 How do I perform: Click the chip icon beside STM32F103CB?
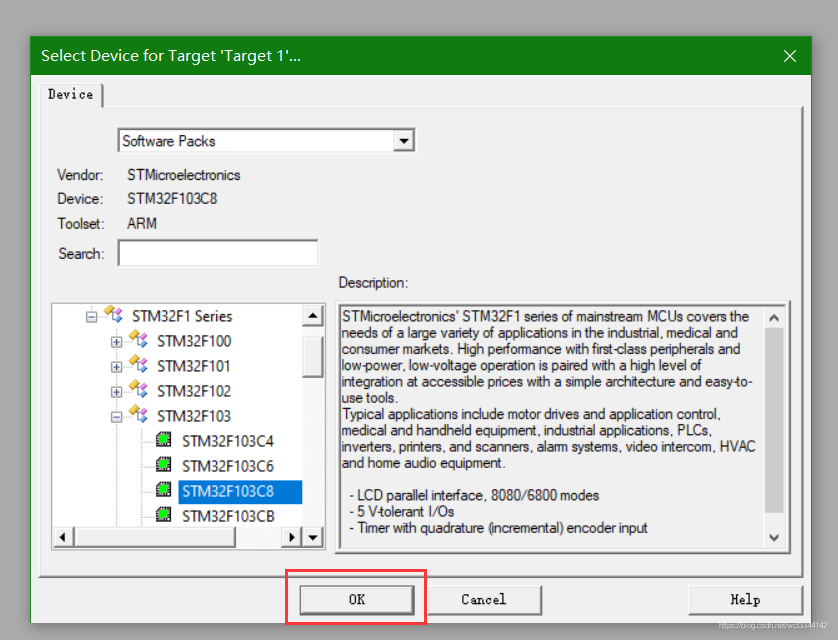click(x=164, y=514)
